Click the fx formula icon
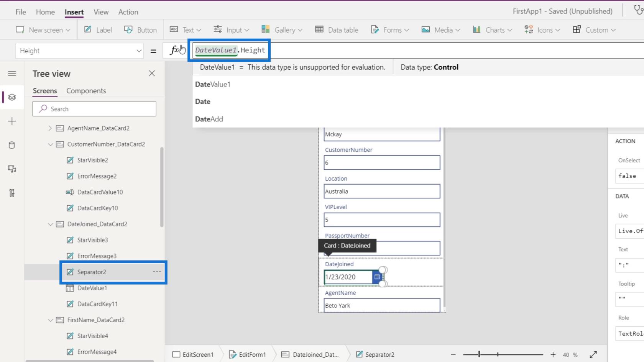The width and height of the screenshot is (644, 362). click(x=175, y=50)
